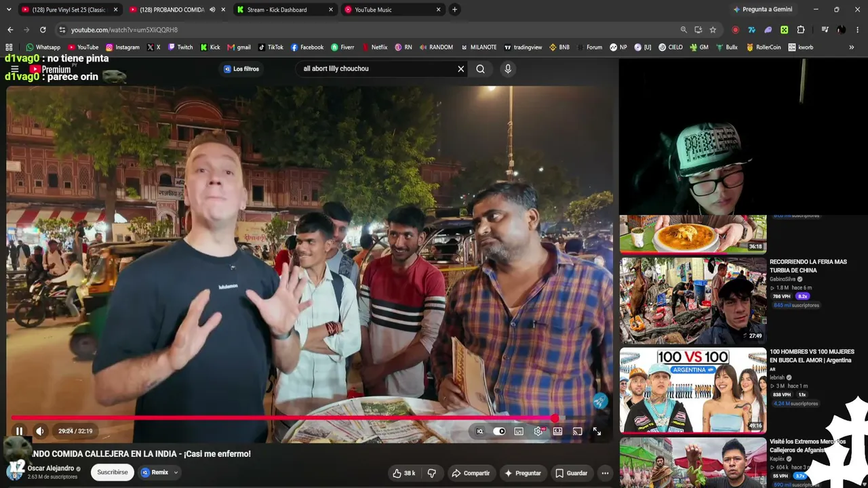Open the zoom magnifier in address bar
The image size is (868, 488).
coord(684,30)
